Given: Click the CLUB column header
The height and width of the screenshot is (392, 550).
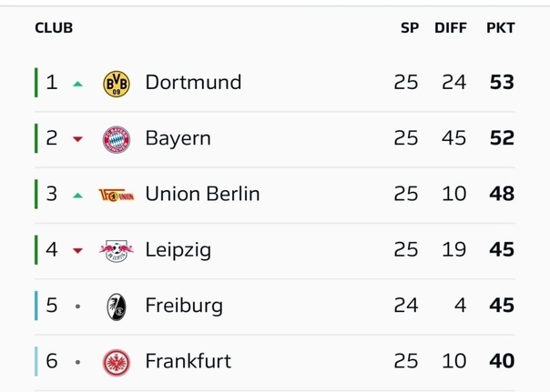Looking at the screenshot, I should click(54, 28).
